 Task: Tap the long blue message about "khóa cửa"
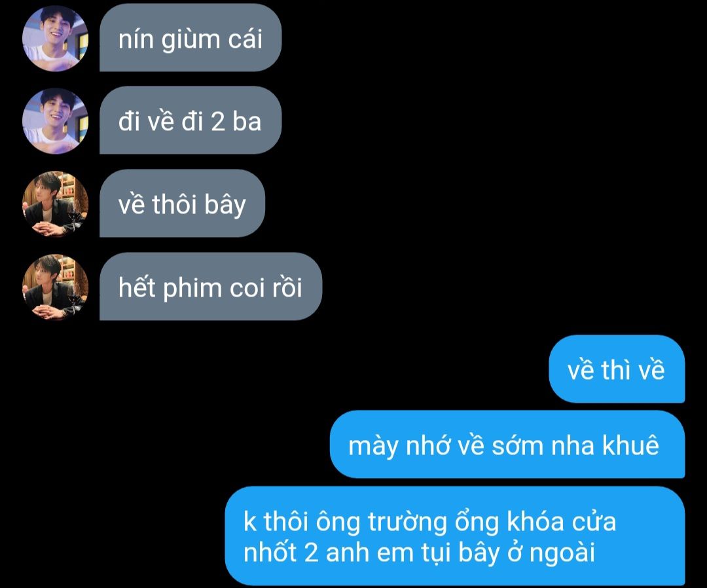(455, 536)
